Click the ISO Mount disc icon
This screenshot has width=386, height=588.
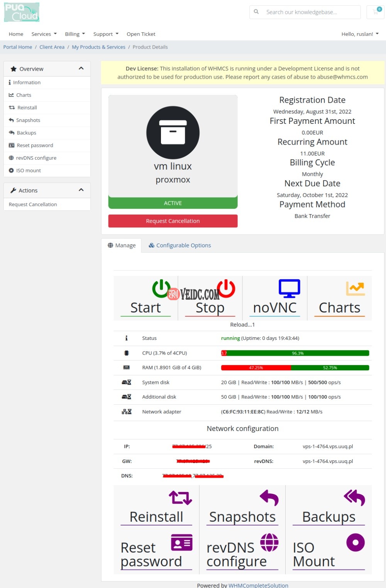click(356, 542)
